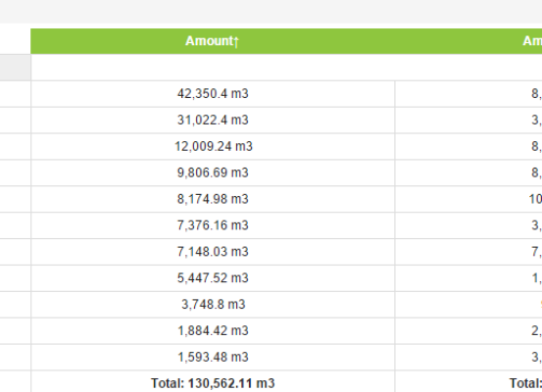Image resolution: width=542 pixels, height=392 pixels.
Task: Select the 7,376.16 m3 cell
Action: tap(213, 225)
